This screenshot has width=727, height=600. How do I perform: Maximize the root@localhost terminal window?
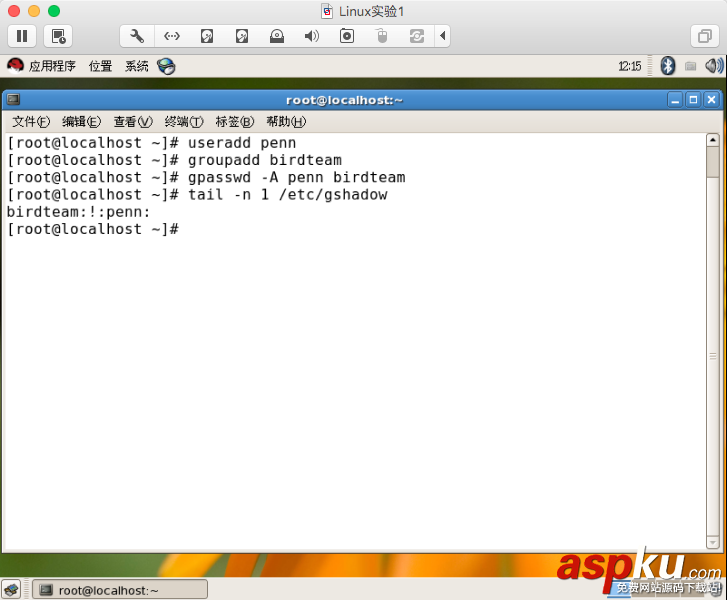tap(693, 100)
